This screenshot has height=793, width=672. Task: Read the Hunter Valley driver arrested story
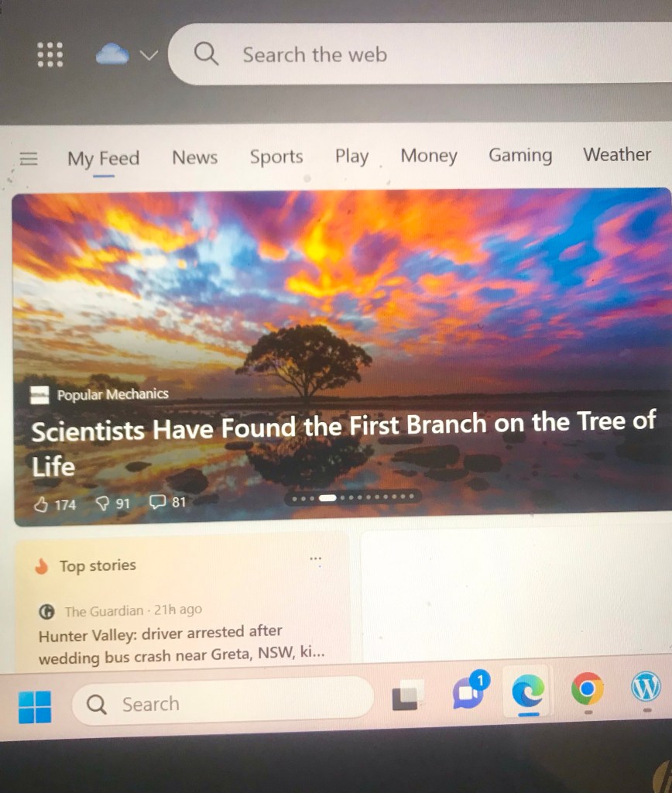[x=181, y=645]
